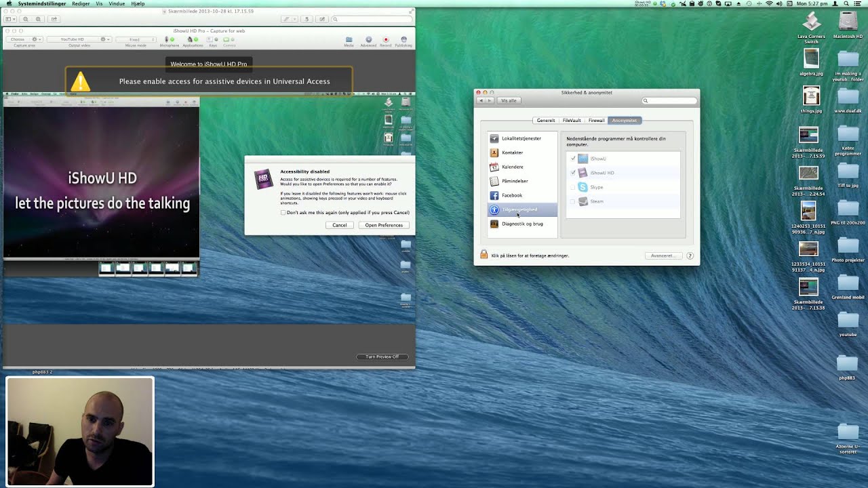Select Tilgængelighed in the privacy sidebar
Screen dimensions: 868x488
[522, 209]
